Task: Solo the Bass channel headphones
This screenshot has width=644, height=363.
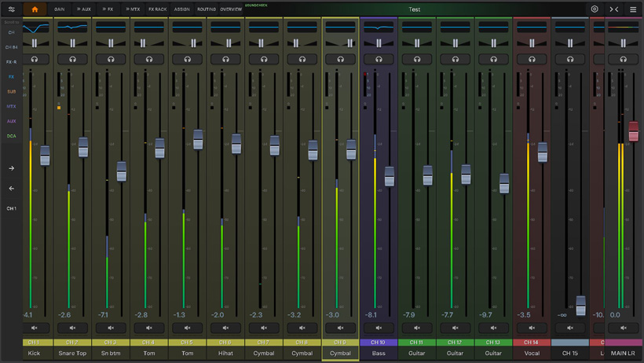Action: coord(379,59)
